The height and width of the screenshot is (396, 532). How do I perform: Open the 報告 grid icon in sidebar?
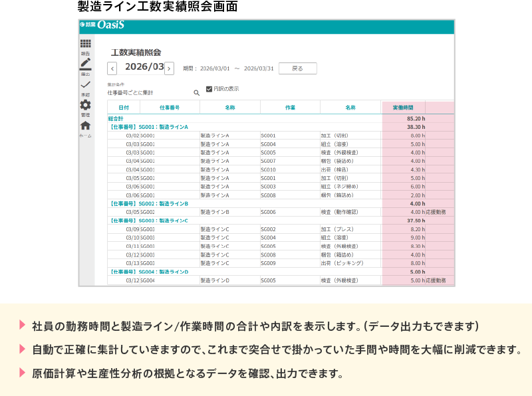tap(86, 43)
